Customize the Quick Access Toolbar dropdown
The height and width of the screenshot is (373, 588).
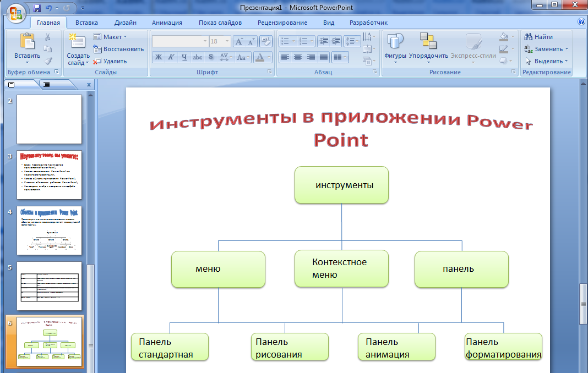pyautogui.click(x=83, y=8)
